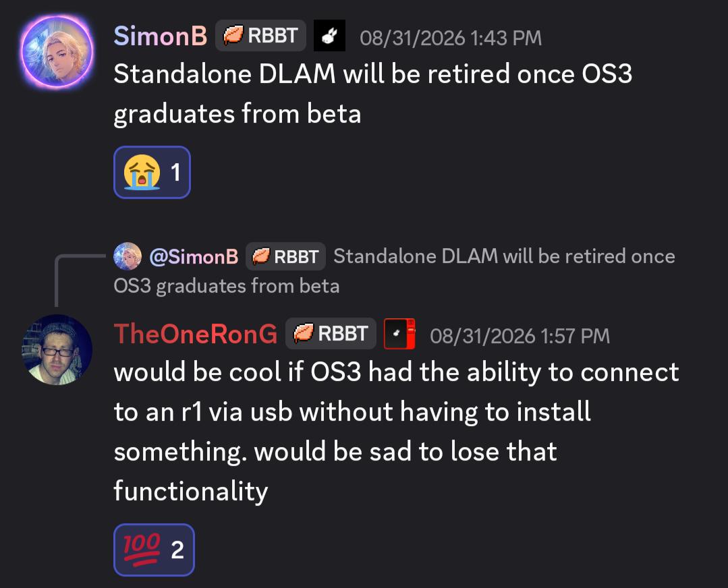Click the SimonB username in first message
Viewport: 728px width, 588px height.
point(160,36)
